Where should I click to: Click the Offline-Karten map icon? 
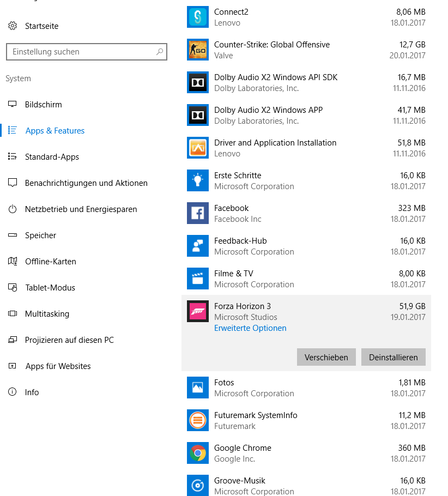13,261
